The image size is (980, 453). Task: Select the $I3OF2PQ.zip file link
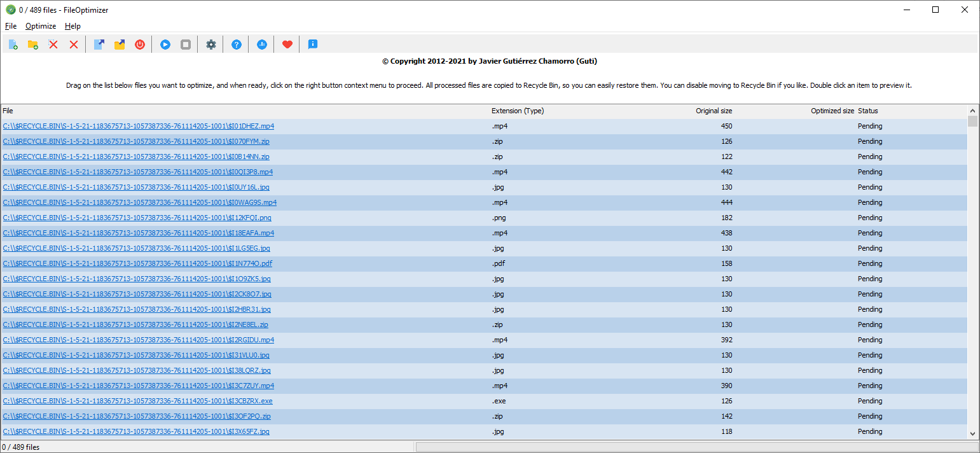pyautogui.click(x=137, y=416)
